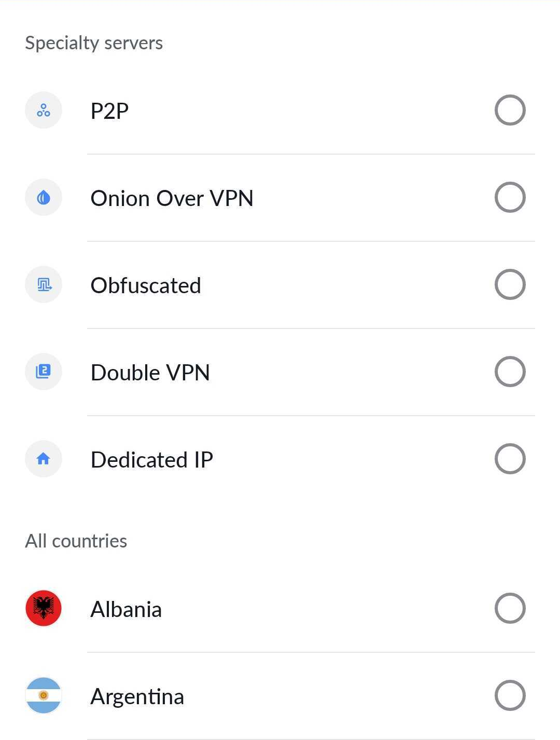The image size is (560, 740).
Task: Click the Obfuscated servers icon
Action: [44, 284]
